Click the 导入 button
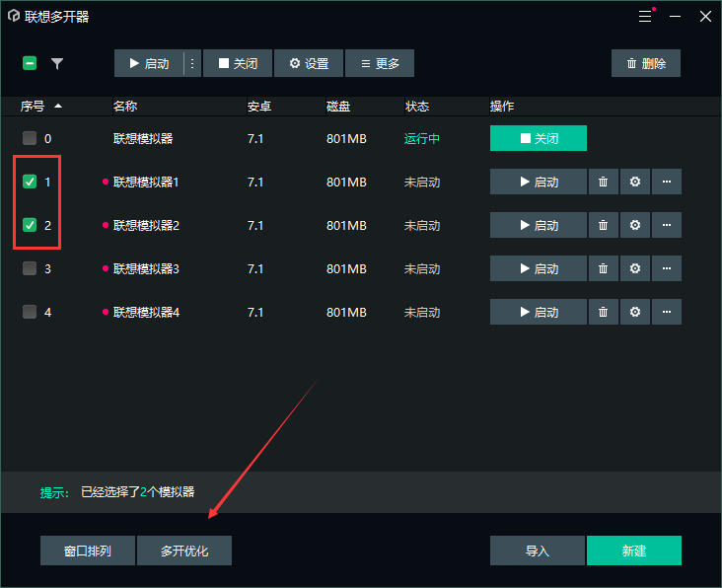The width and height of the screenshot is (722, 588). 538,551
